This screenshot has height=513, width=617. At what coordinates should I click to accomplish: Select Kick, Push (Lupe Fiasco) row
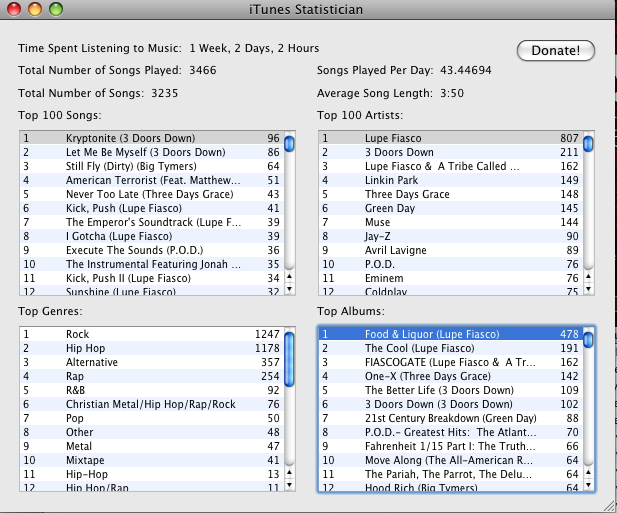coord(152,208)
